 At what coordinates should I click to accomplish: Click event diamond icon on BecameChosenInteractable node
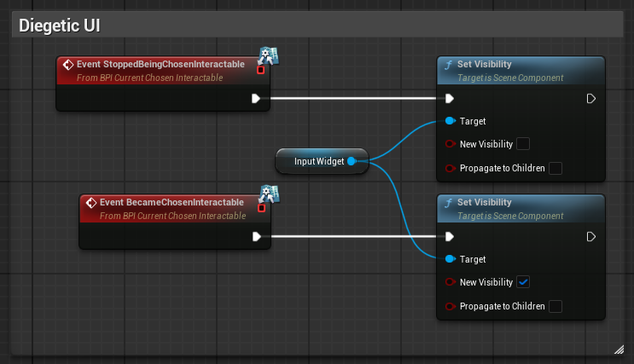(x=91, y=202)
